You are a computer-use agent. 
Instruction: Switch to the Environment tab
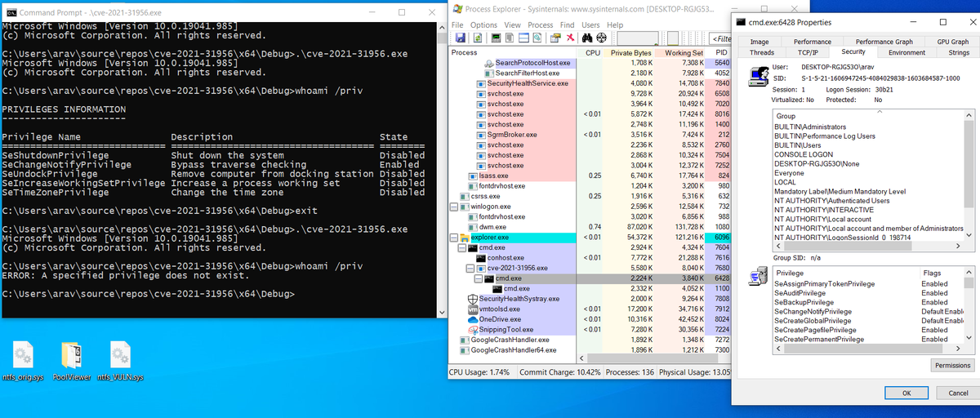906,52
